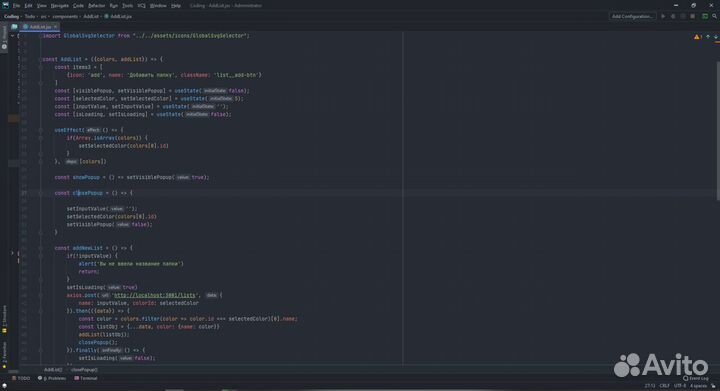Screen dimensions: 720x391
Task: Click the Add Configuration button
Action: pos(632,16)
